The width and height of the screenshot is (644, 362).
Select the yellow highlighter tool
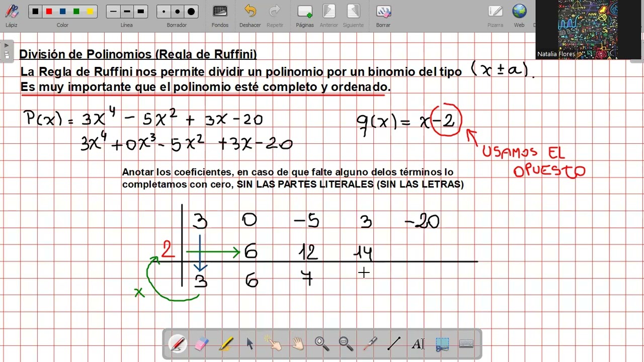coord(226,344)
